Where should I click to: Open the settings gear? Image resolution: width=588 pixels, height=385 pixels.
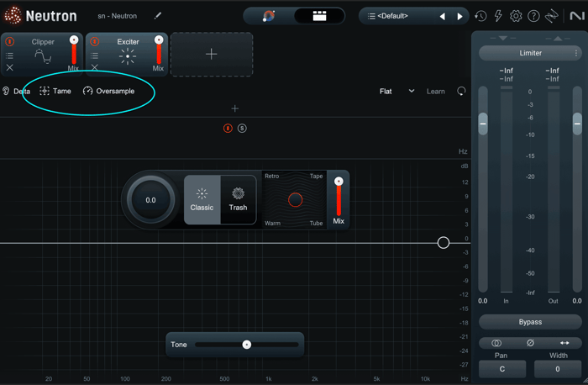(x=516, y=16)
